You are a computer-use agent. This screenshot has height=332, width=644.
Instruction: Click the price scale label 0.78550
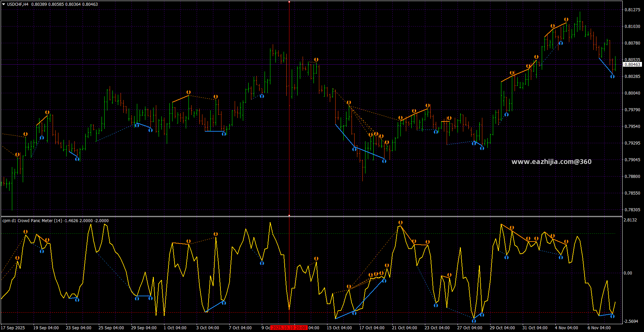click(632, 193)
